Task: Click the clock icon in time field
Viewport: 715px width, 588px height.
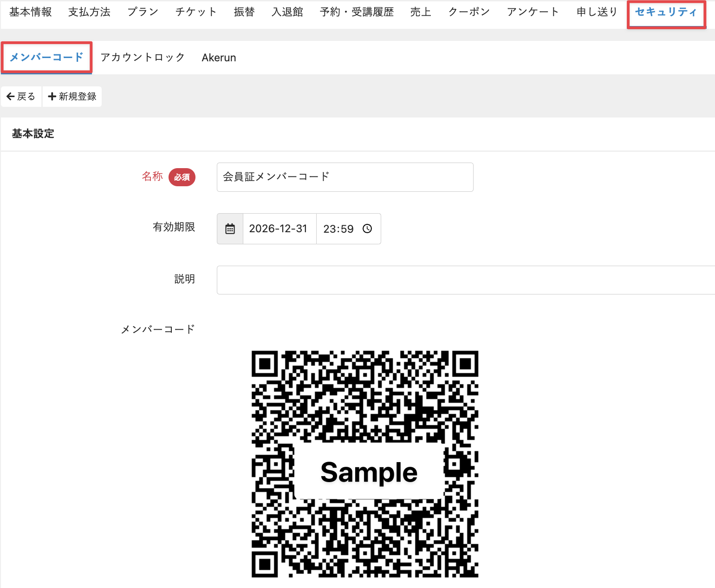Action: [367, 229]
